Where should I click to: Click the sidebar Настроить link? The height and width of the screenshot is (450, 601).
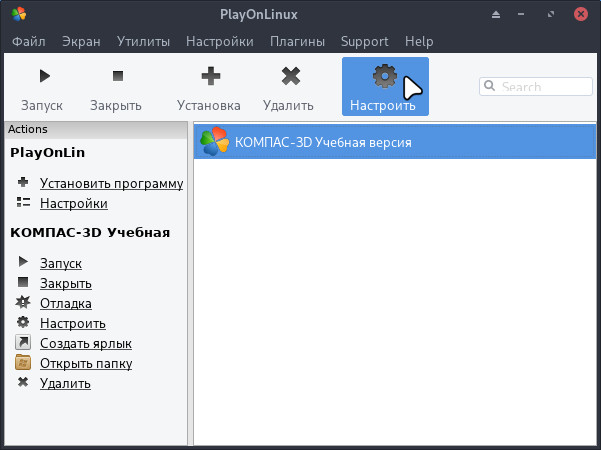point(73,323)
